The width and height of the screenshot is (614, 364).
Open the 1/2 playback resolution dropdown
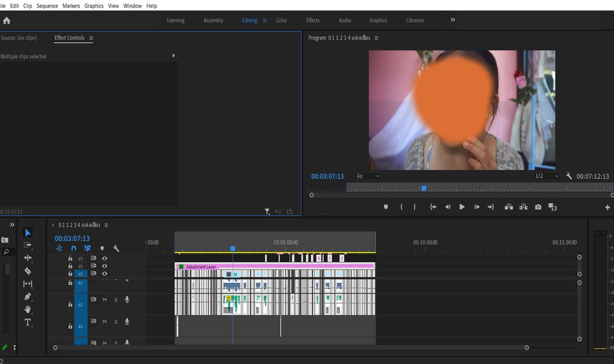(x=546, y=176)
